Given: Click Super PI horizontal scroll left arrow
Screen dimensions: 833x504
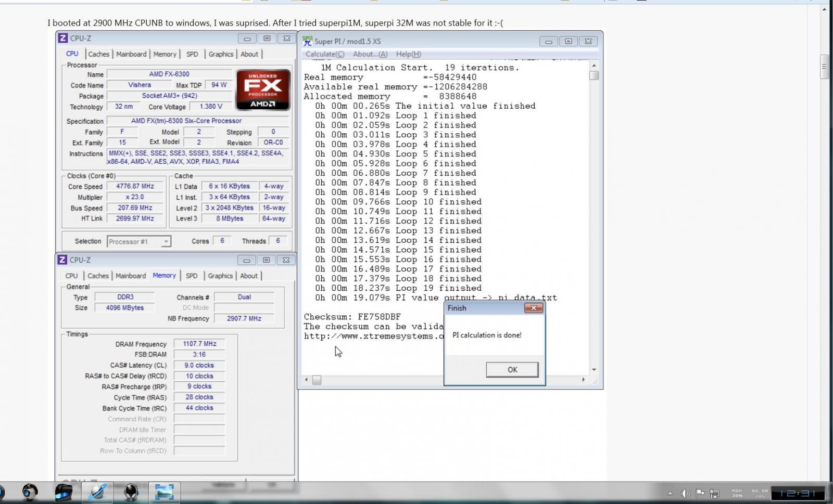Looking at the screenshot, I should 306,380.
